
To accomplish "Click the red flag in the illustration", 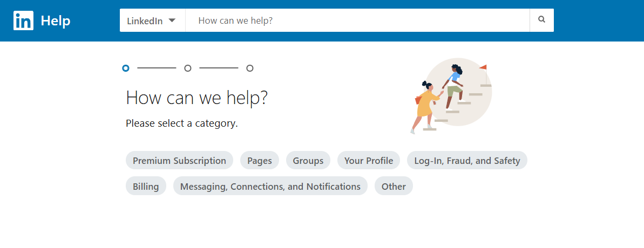I will pos(483,67).
